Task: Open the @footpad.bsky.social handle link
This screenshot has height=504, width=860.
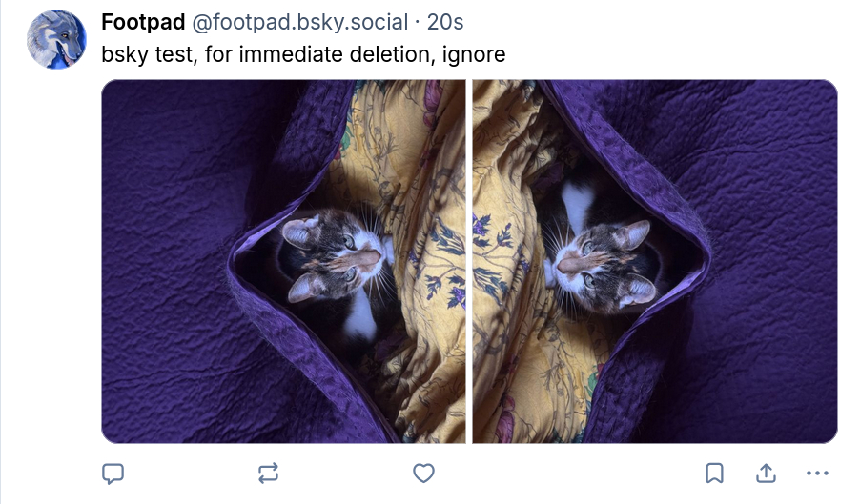Action: point(299,22)
